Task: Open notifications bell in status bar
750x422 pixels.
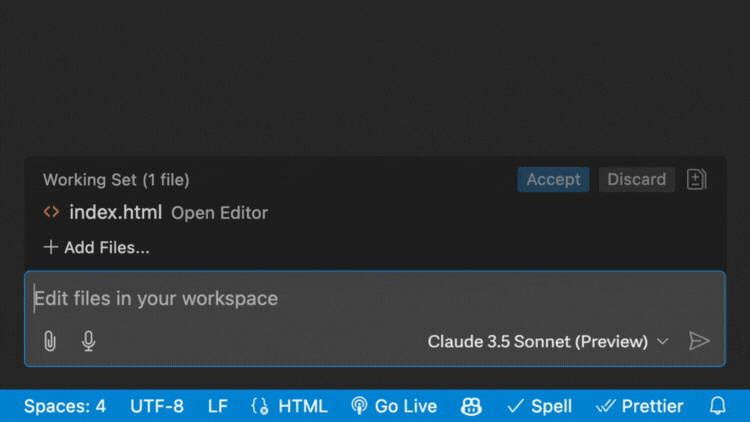Action: pyautogui.click(x=717, y=406)
